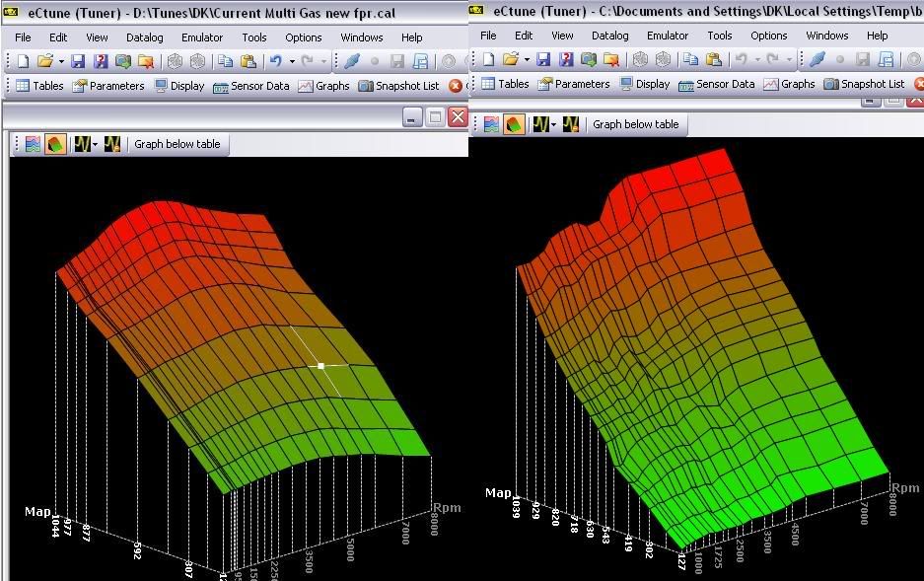Open Display in Multi Gas window
This screenshot has width=924, height=581.
179,86
